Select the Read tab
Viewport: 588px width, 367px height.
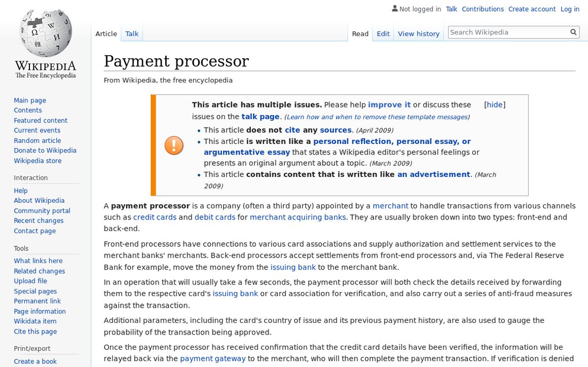pyautogui.click(x=360, y=34)
